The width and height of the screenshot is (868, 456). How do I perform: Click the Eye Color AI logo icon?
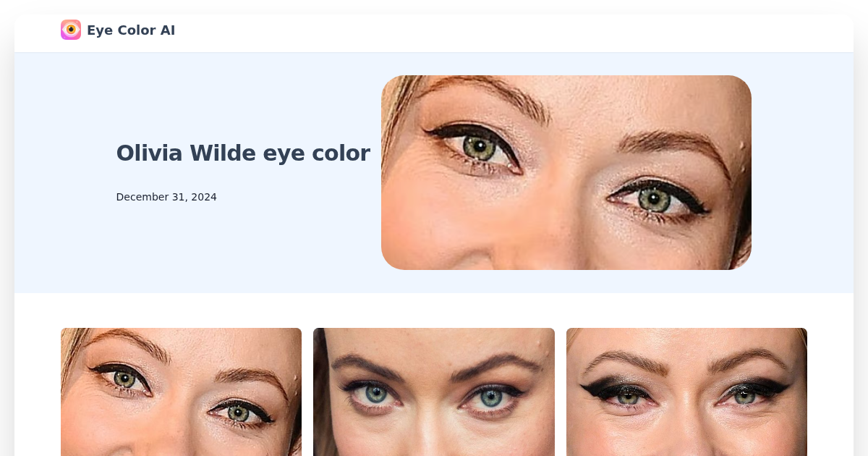71,30
